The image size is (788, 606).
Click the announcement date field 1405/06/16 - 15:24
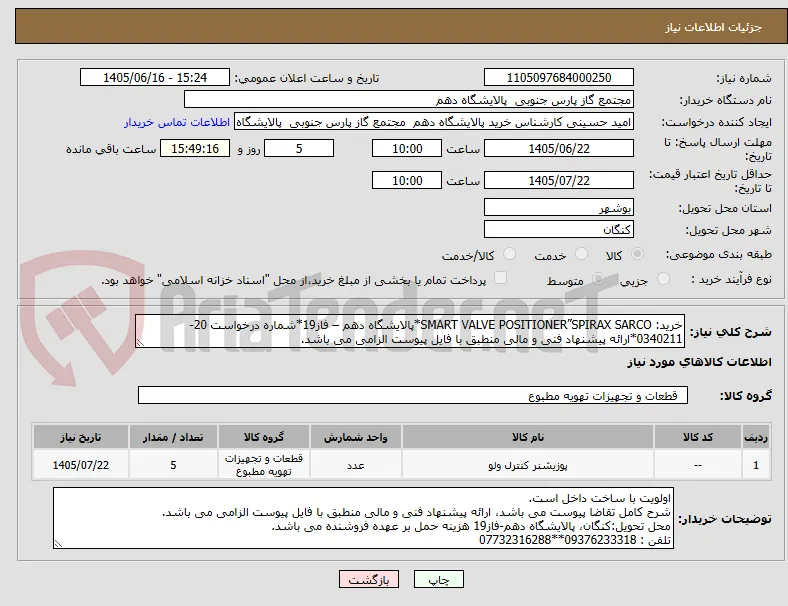pos(155,78)
